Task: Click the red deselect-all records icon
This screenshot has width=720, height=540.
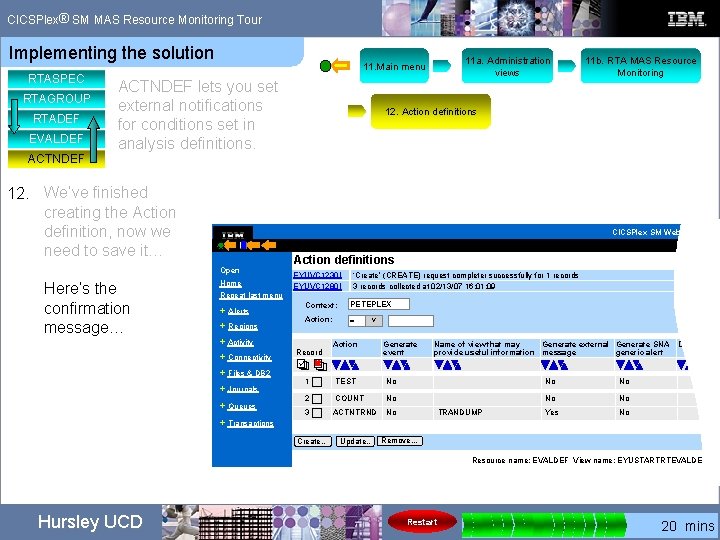Action: point(320,365)
